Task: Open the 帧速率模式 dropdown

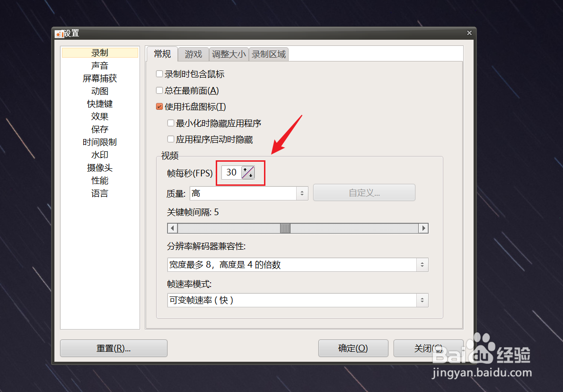Action: point(298,300)
